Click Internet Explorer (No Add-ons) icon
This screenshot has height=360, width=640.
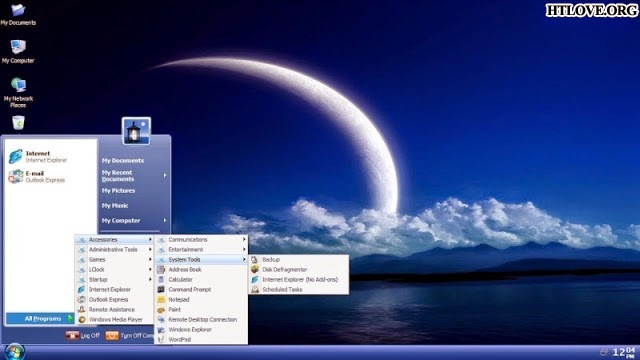tap(255, 280)
